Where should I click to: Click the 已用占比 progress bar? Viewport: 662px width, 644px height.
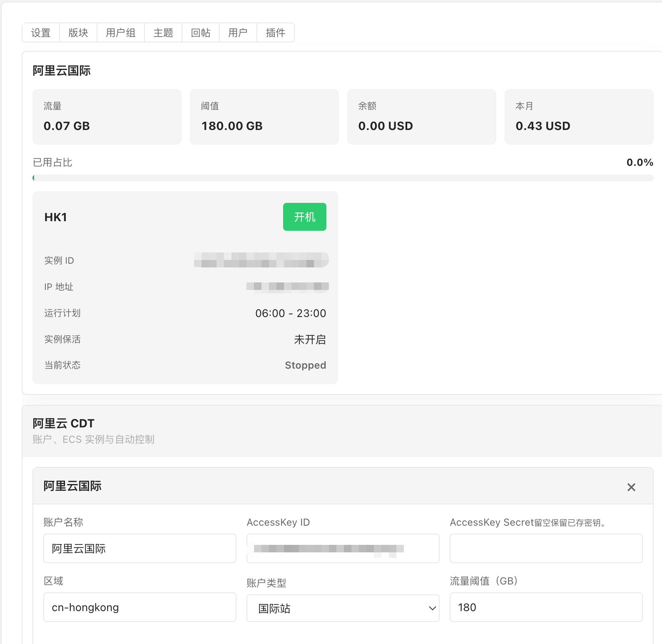[x=343, y=178]
